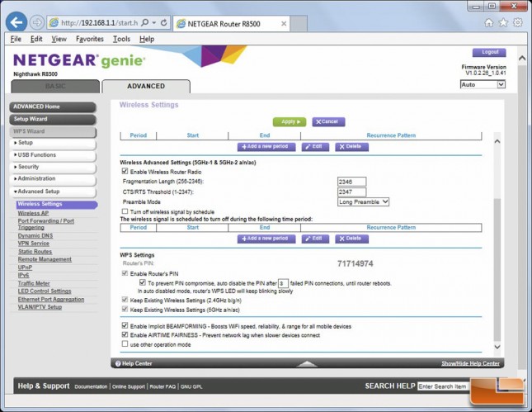The width and height of the screenshot is (532, 412).
Task: Click the Help Center question mark icon
Action: (118, 364)
